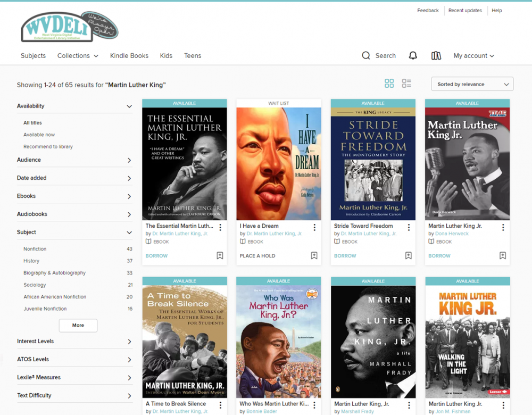The width and height of the screenshot is (532, 415).
Task: Bookmark Dona Herweck's Martin Luther King Jr.
Action: 503,255
